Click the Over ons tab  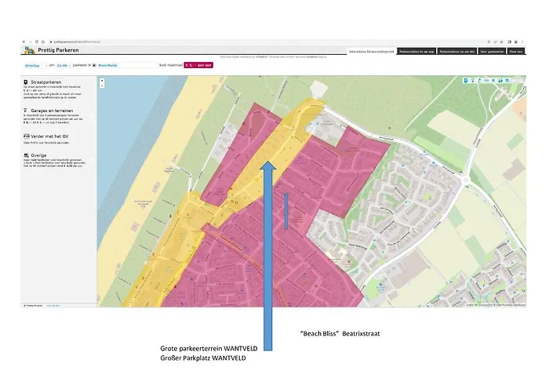[x=517, y=52]
